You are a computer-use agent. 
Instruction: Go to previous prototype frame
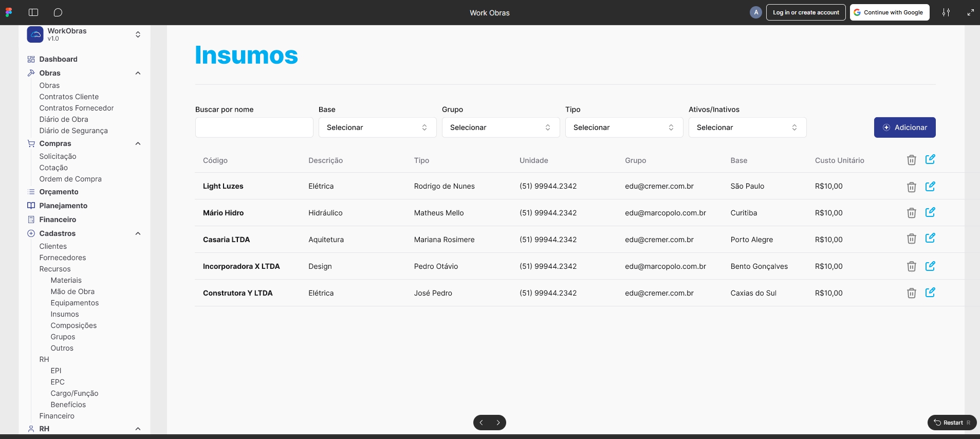click(481, 423)
